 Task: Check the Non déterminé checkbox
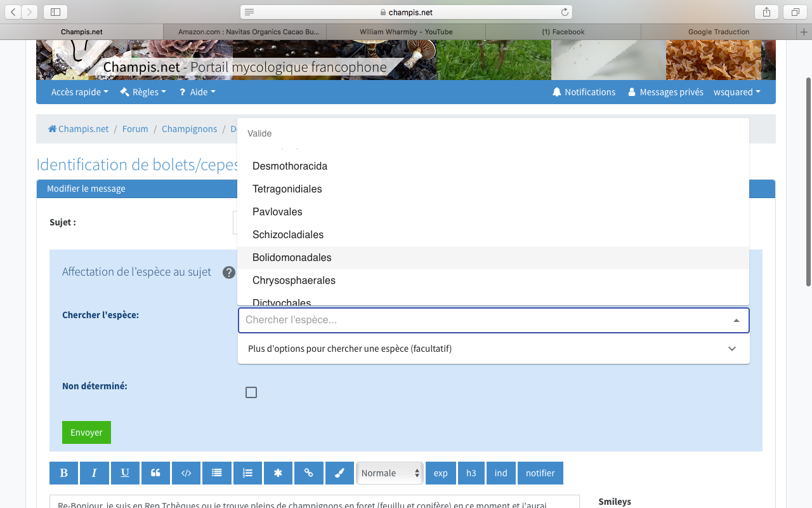pos(251,392)
